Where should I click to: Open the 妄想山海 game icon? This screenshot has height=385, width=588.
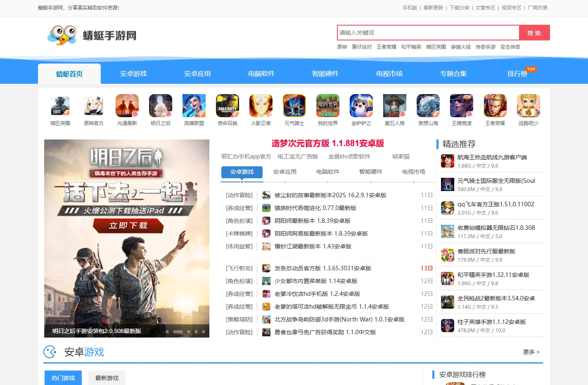[x=428, y=106]
